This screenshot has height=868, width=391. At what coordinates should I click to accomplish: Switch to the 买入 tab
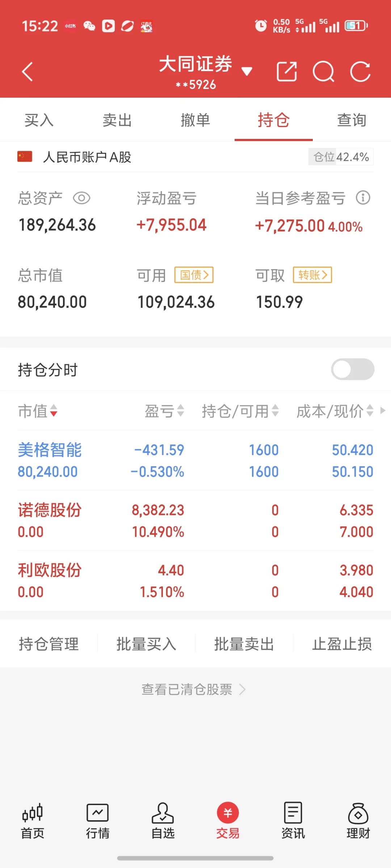coord(39,120)
